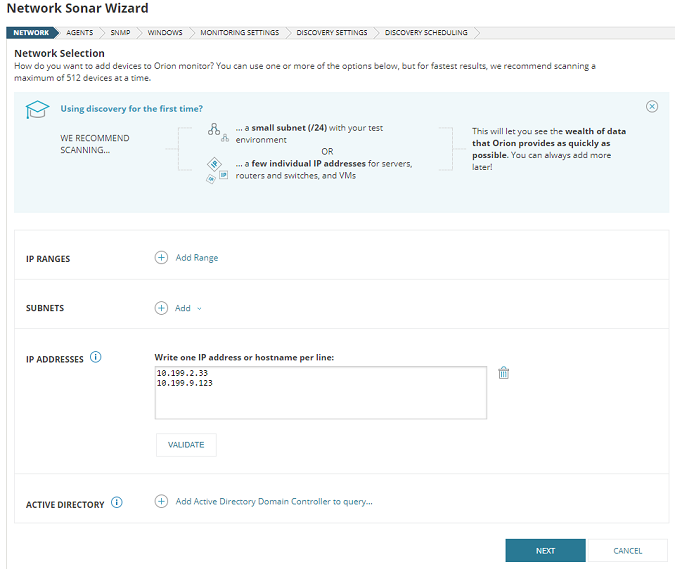Go to the SNMP wizard step
Screen dimensions: 675x569
120,33
